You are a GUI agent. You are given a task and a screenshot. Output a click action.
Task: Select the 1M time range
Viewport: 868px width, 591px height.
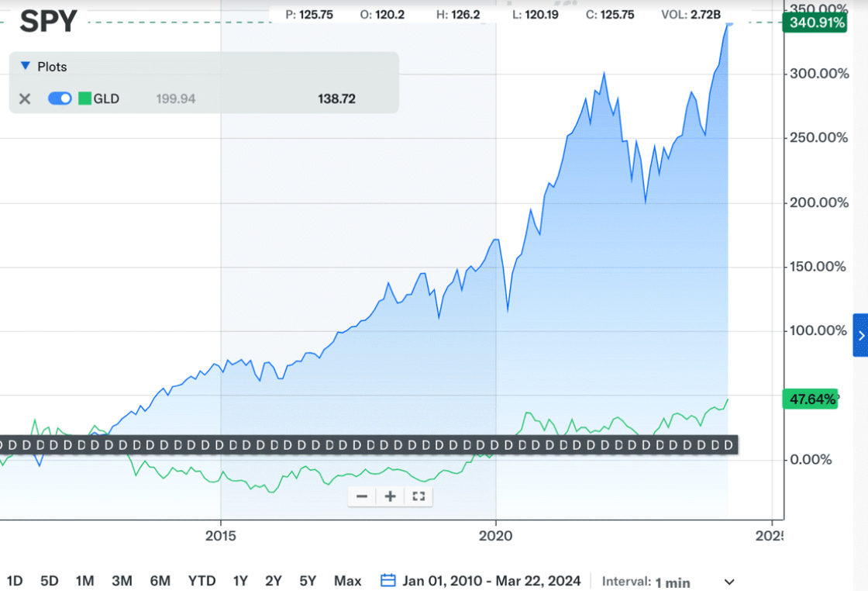click(84, 580)
